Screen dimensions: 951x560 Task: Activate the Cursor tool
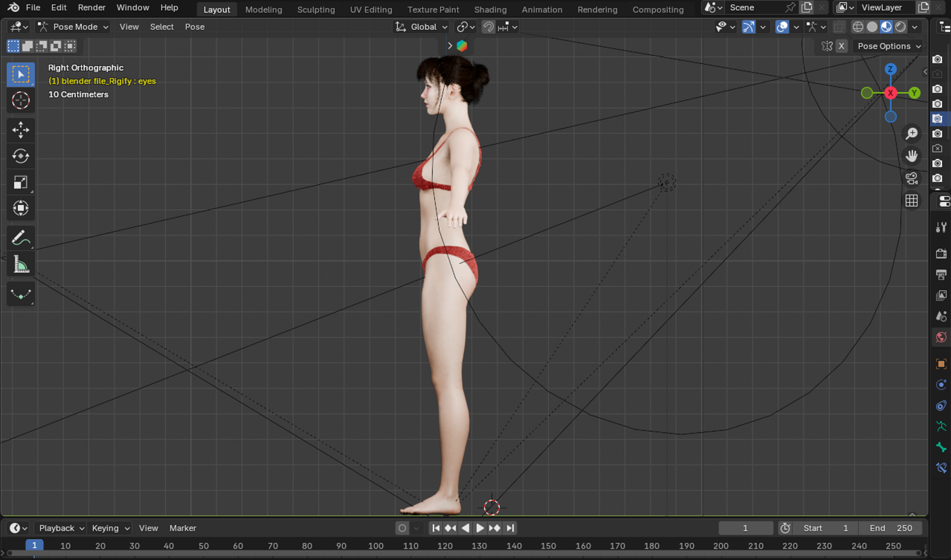tap(21, 100)
